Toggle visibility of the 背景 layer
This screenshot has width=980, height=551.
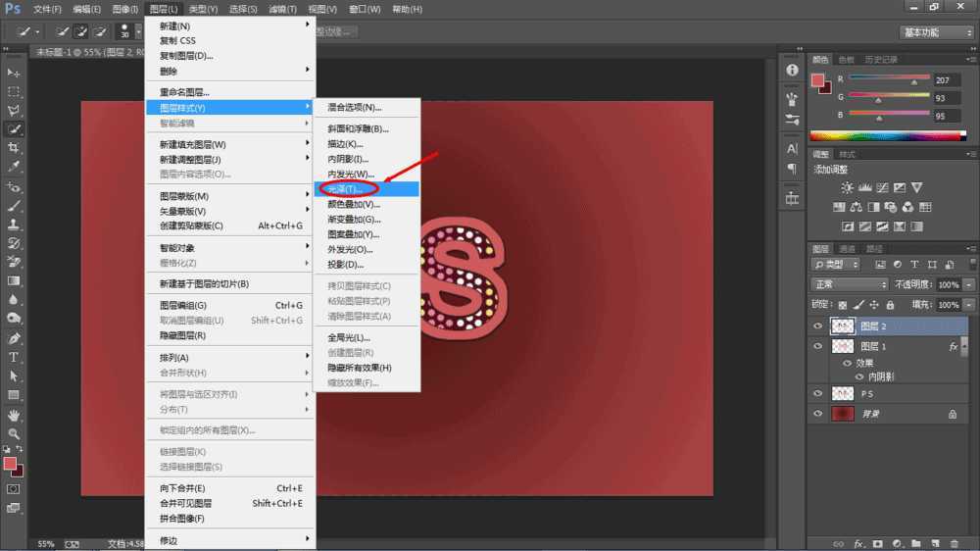818,415
